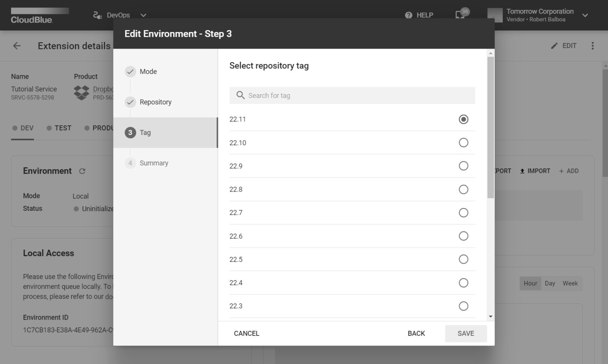Pick radio button for tag 22.4
This screenshot has height=364, width=608.
pos(463,282)
